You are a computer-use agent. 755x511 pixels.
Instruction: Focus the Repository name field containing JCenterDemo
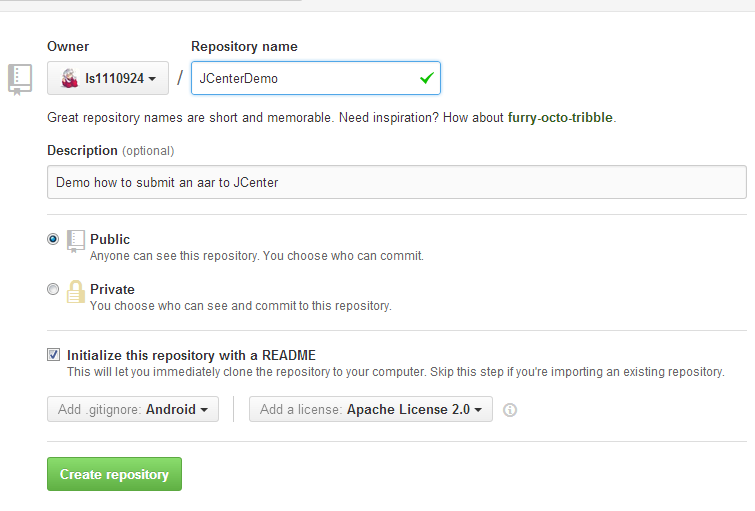316,78
